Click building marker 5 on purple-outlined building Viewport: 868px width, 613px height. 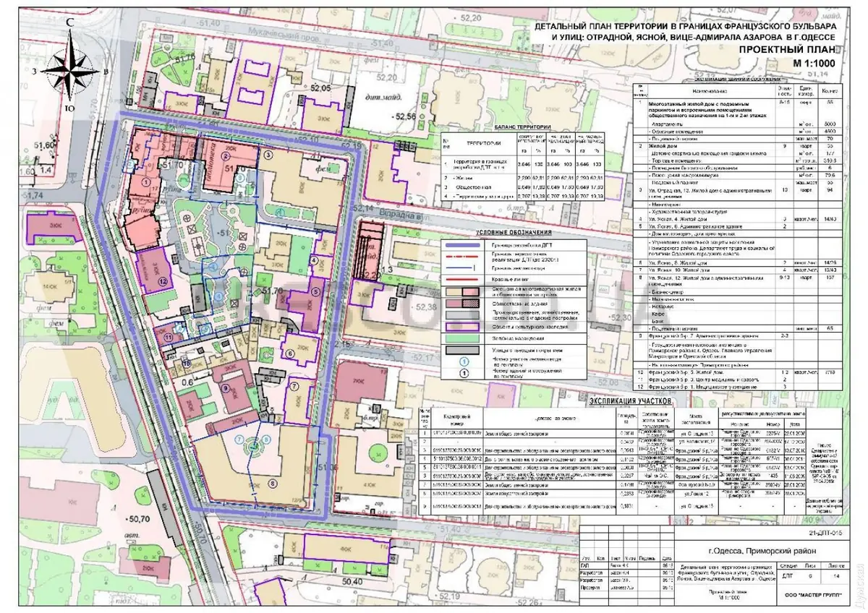tap(315, 291)
